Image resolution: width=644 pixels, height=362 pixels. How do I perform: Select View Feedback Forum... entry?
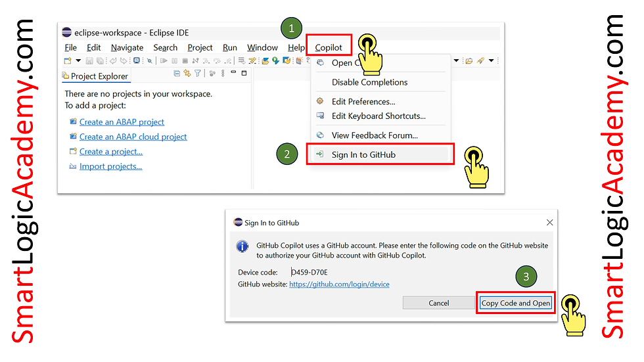coord(380,135)
